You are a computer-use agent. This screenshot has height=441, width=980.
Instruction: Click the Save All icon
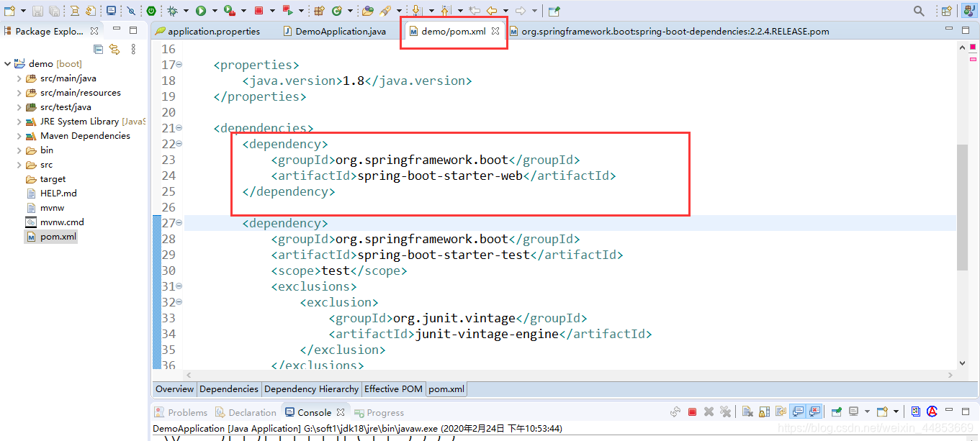click(54, 11)
